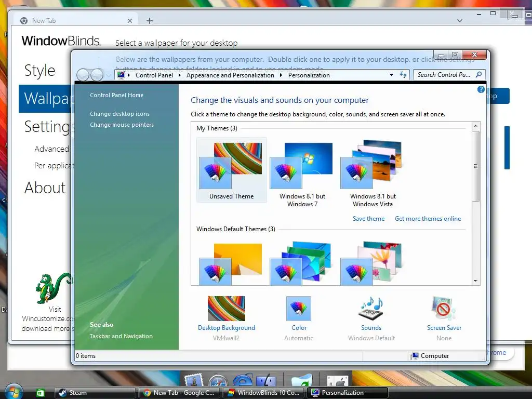Click Save theme link

point(368,219)
